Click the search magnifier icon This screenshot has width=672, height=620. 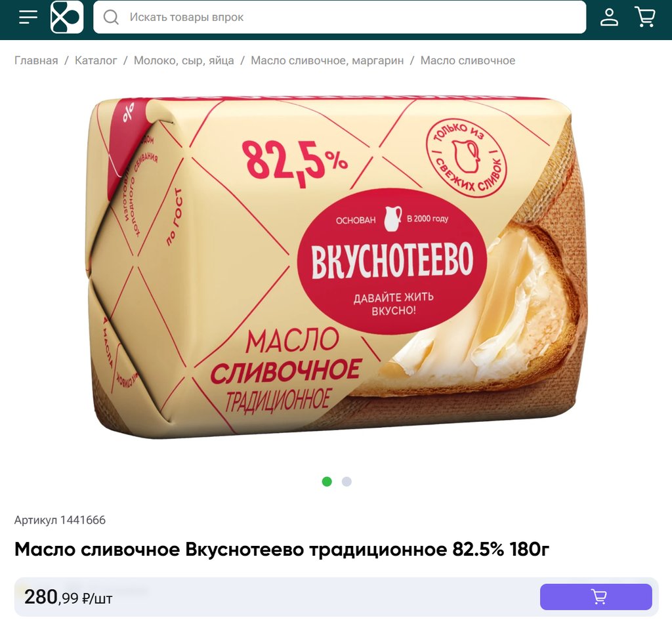coord(111,17)
